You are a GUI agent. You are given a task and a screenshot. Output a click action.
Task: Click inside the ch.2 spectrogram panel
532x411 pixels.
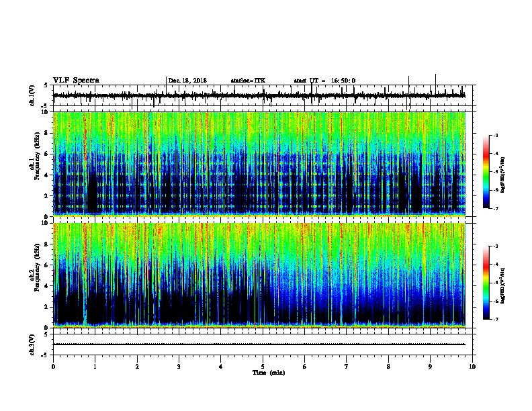pyautogui.click(x=259, y=275)
